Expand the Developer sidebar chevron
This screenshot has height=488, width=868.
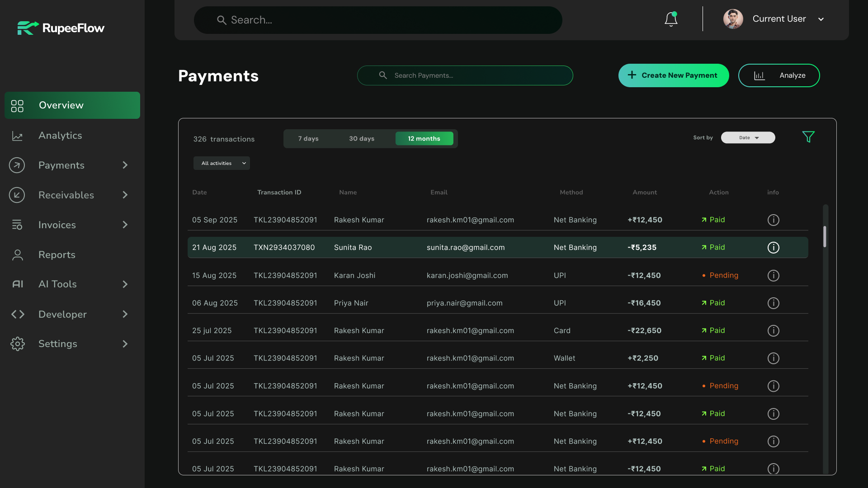pyautogui.click(x=125, y=314)
